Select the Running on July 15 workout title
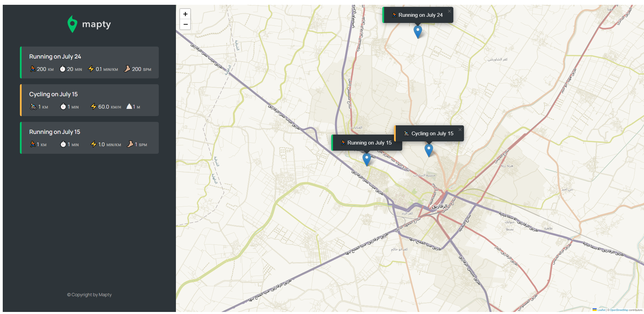The image size is (644, 314). tap(55, 132)
